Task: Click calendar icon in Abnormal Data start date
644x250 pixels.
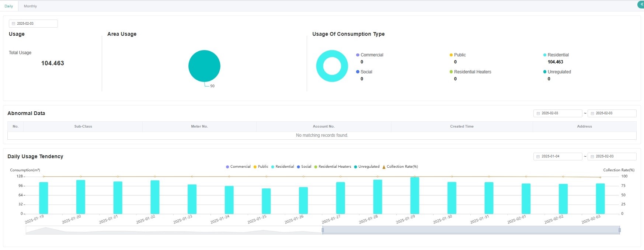Action: 538,114
